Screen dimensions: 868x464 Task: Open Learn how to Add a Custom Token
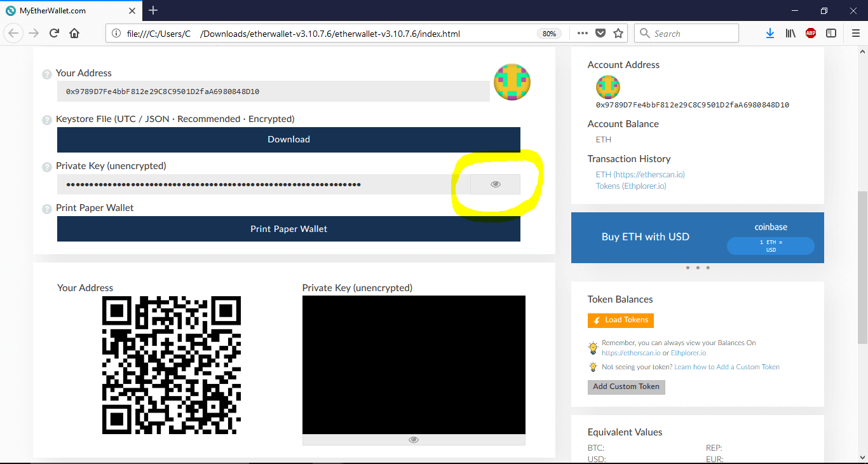click(727, 367)
